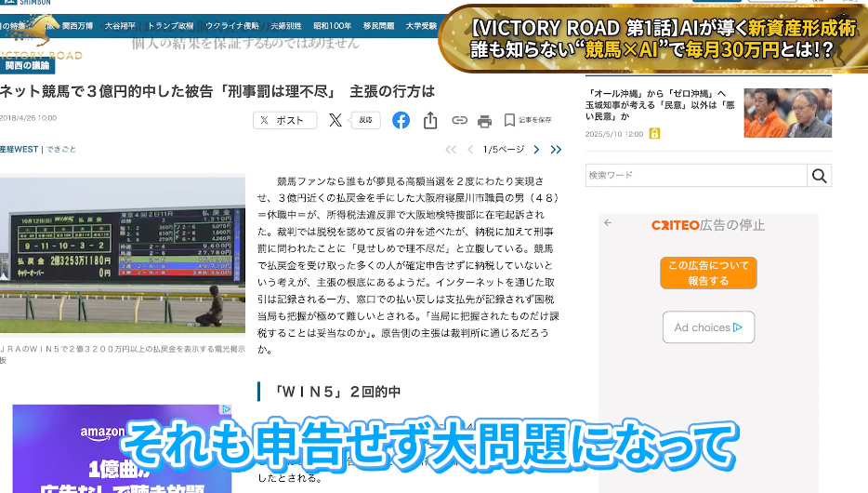This screenshot has width=868, height=493.
Task: Share the article on Facebook
Action: point(401,120)
